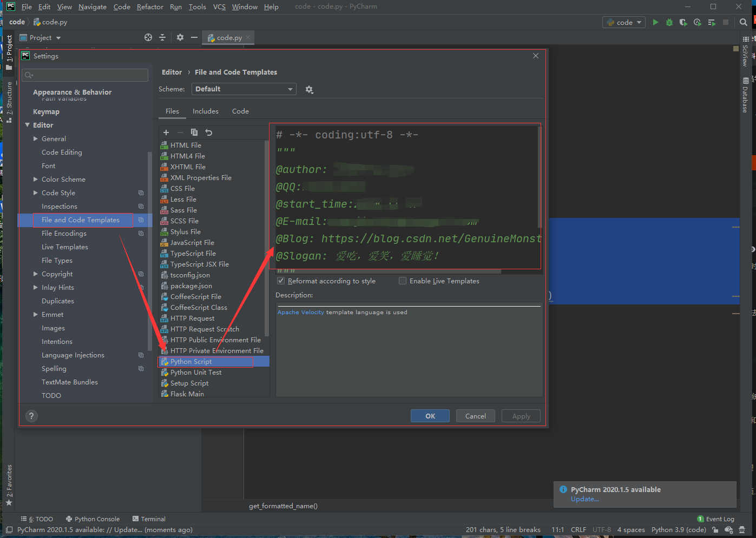756x538 pixels.
Task: Select Python Unit Test template
Action: 214,373
